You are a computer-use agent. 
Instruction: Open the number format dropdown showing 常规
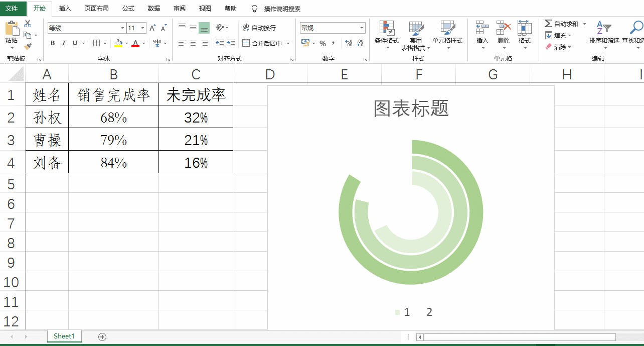pos(361,28)
